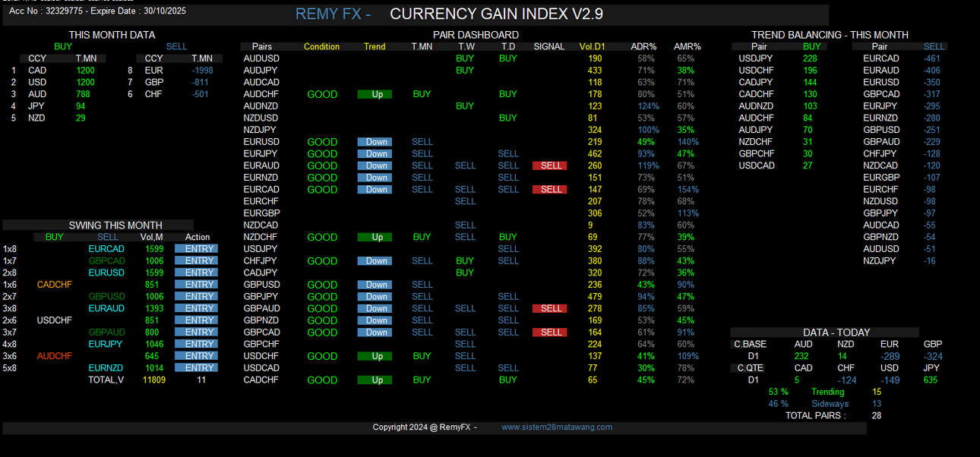The height and width of the screenshot is (457, 980).
Task: Click the Action column header in swing table
Action: click(198, 237)
